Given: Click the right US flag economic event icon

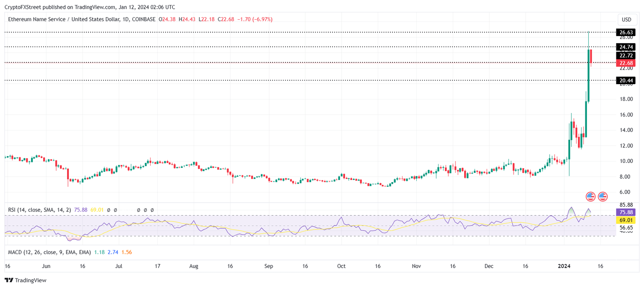Looking at the screenshot, I should pos(602,196).
